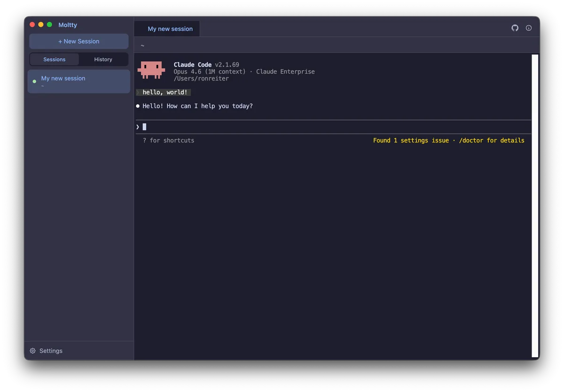This screenshot has height=392, width=564.
Task: Select the My new session tab
Action: [170, 29]
